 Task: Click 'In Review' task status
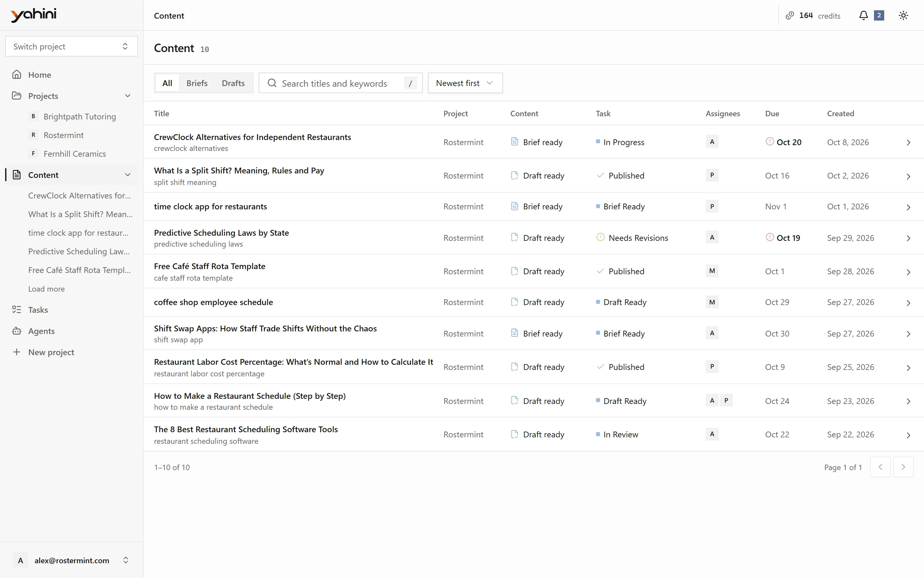click(x=620, y=434)
